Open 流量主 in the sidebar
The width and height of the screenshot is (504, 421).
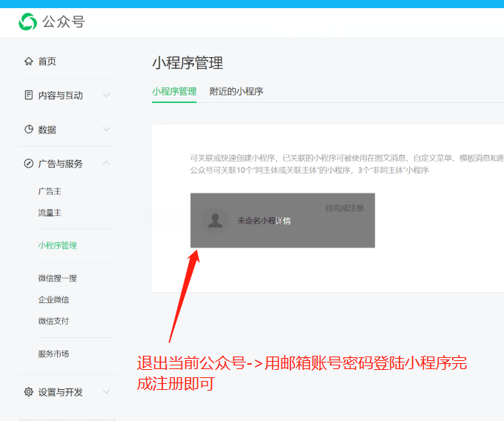(x=50, y=213)
